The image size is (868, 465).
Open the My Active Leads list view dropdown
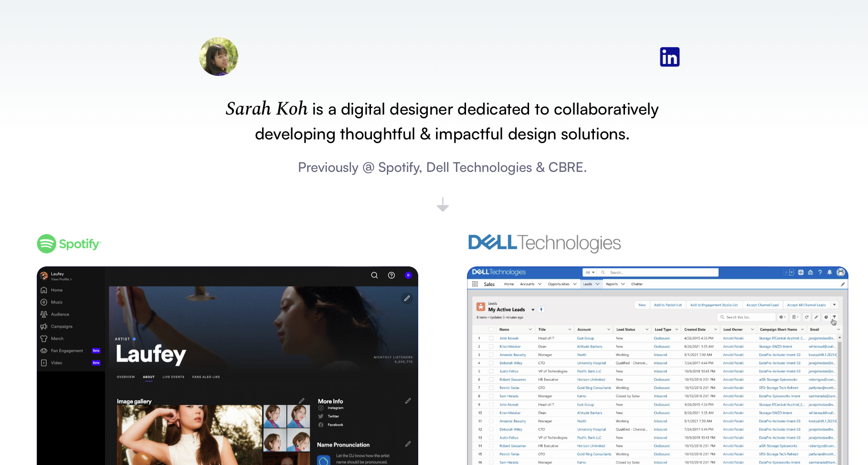tap(532, 309)
